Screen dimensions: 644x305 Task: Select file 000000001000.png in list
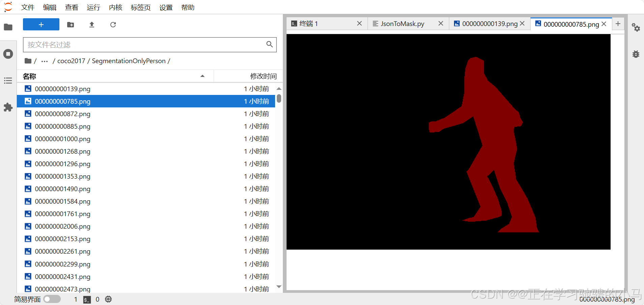[146, 138]
